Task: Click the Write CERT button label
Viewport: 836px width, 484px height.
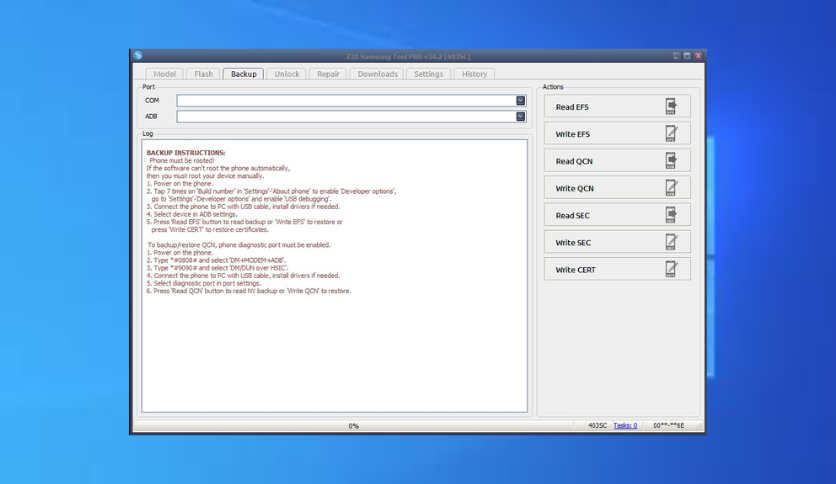Action: click(576, 270)
